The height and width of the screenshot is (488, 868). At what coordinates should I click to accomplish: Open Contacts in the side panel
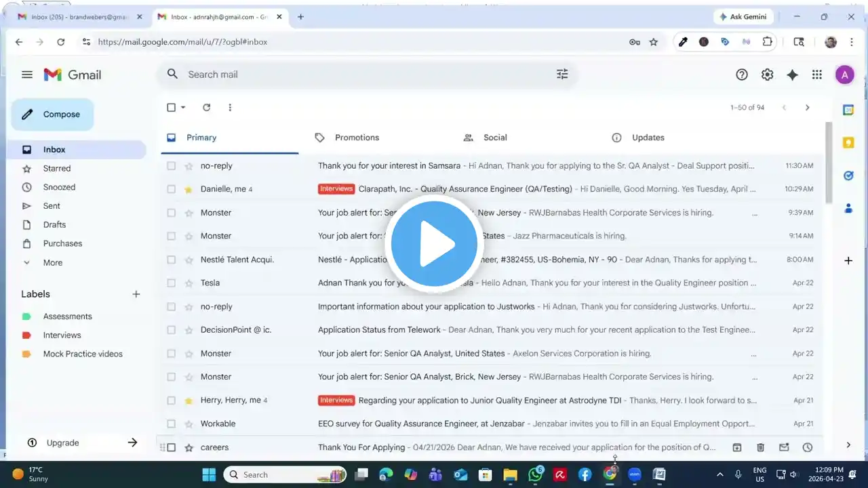click(x=848, y=209)
